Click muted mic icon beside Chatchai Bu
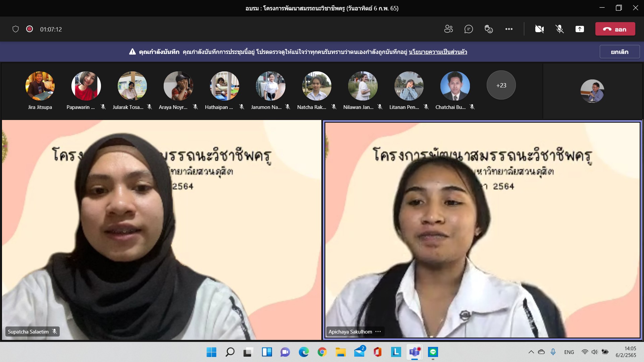 (472, 107)
